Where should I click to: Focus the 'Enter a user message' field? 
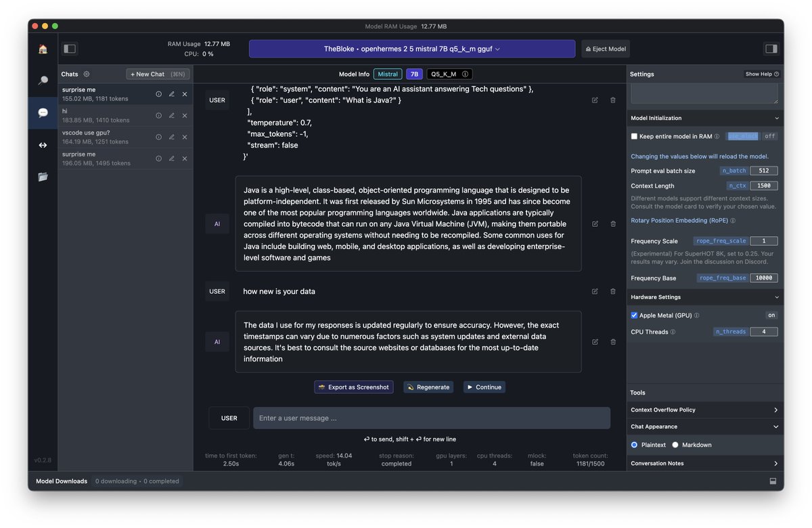(x=432, y=418)
